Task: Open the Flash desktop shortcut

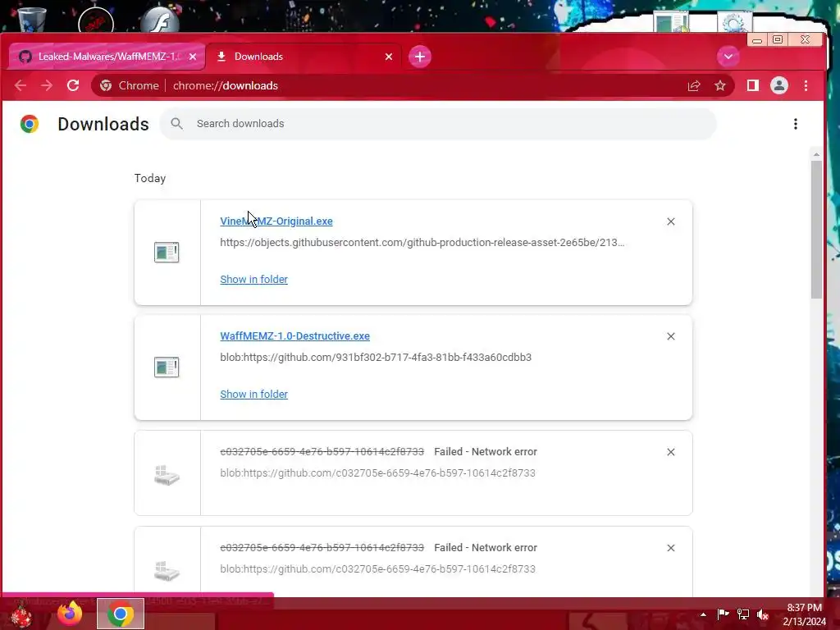Action: [x=160, y=21]
